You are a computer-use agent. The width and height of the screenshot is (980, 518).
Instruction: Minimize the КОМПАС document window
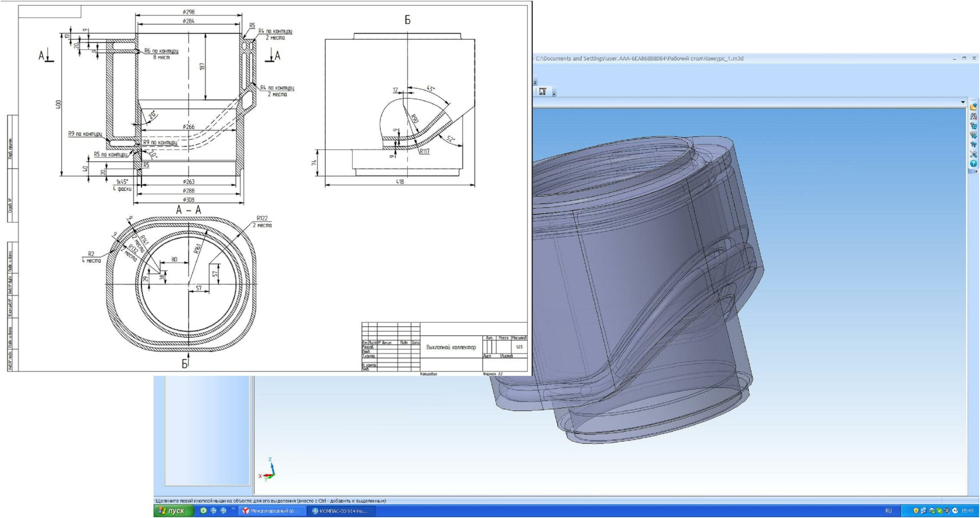955,59
